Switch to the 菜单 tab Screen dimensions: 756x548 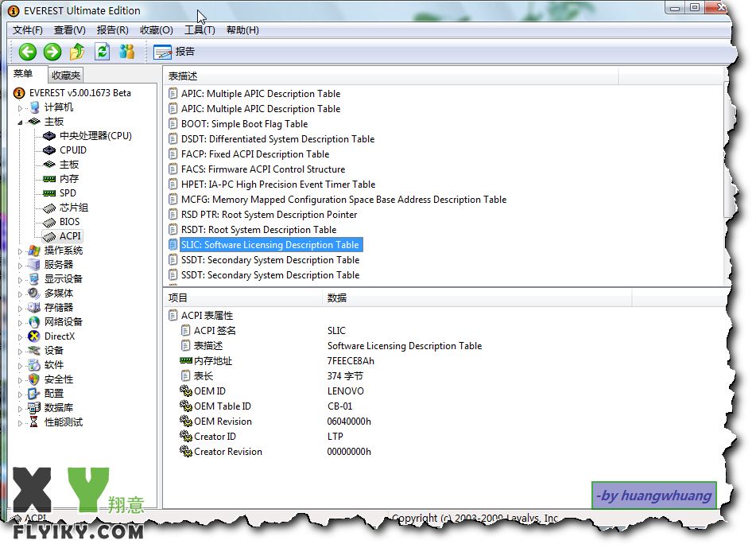pyautogui.click(x=23, y=74)
